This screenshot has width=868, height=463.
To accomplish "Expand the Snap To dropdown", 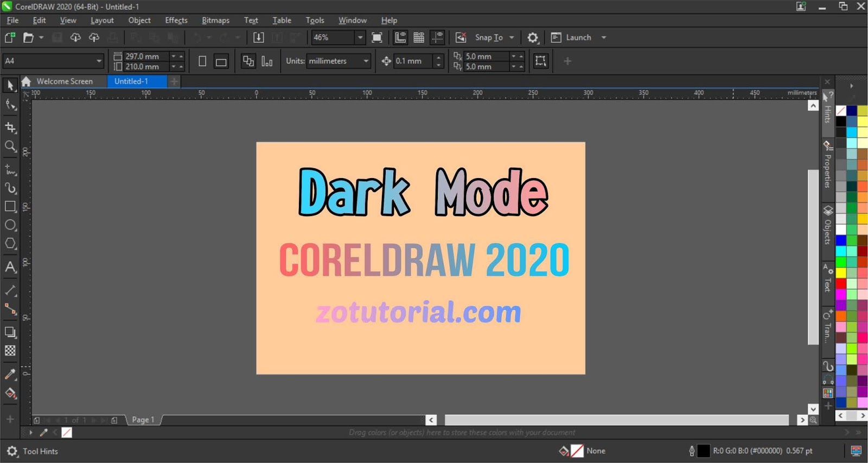I will point(512,37).
